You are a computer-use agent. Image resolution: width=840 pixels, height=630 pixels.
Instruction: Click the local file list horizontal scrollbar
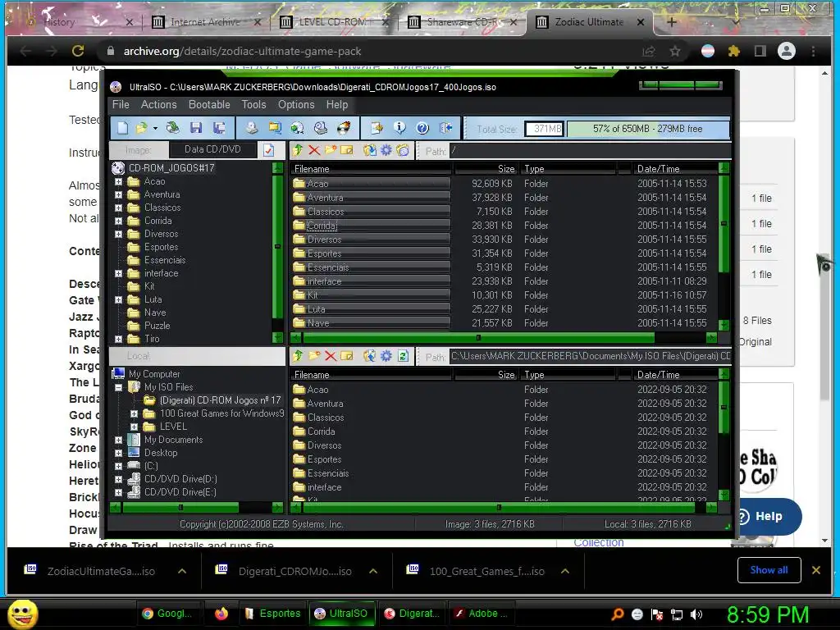(503, 507)
